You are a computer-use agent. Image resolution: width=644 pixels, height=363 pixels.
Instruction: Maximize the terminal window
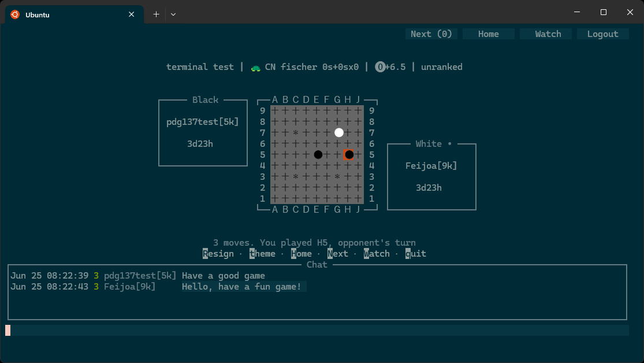604,12
